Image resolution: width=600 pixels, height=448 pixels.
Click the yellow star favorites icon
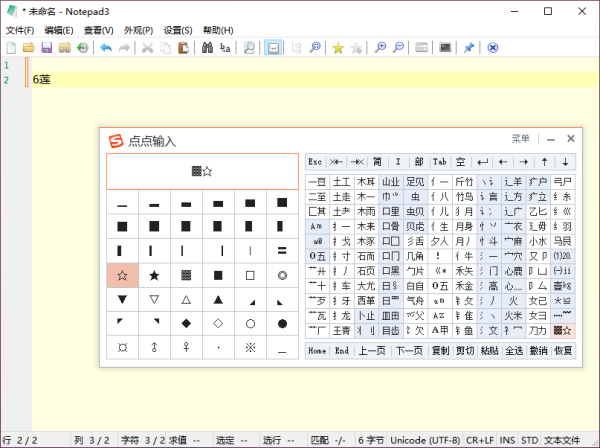click(338, 48)
